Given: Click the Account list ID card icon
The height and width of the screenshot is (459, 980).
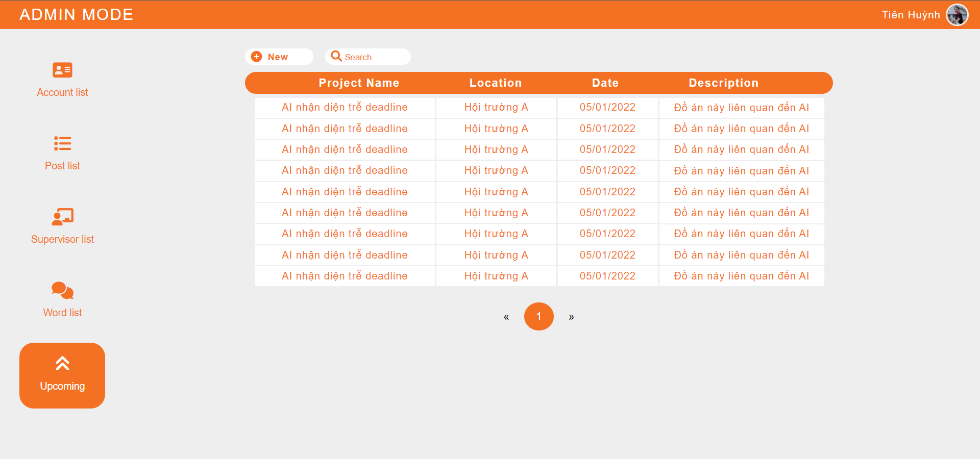Looking at the screenshot, I should pyautogui.click(x=62, y=70).
